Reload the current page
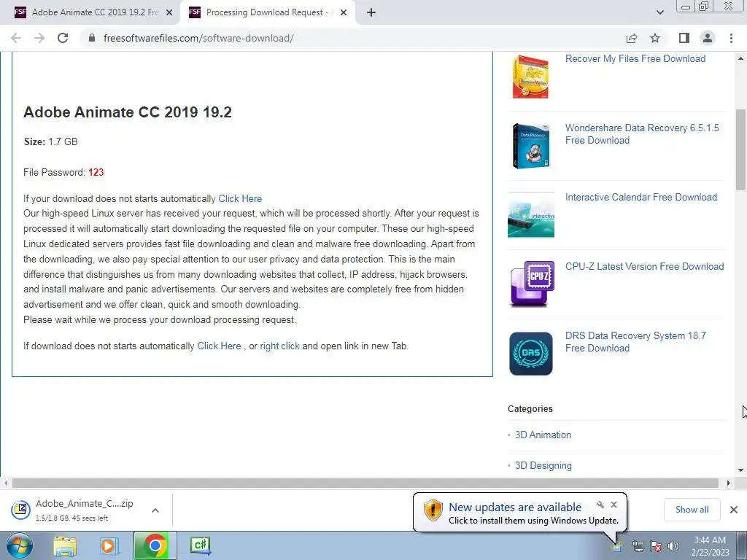Viewport: 747px width, 560px height. 63,38
